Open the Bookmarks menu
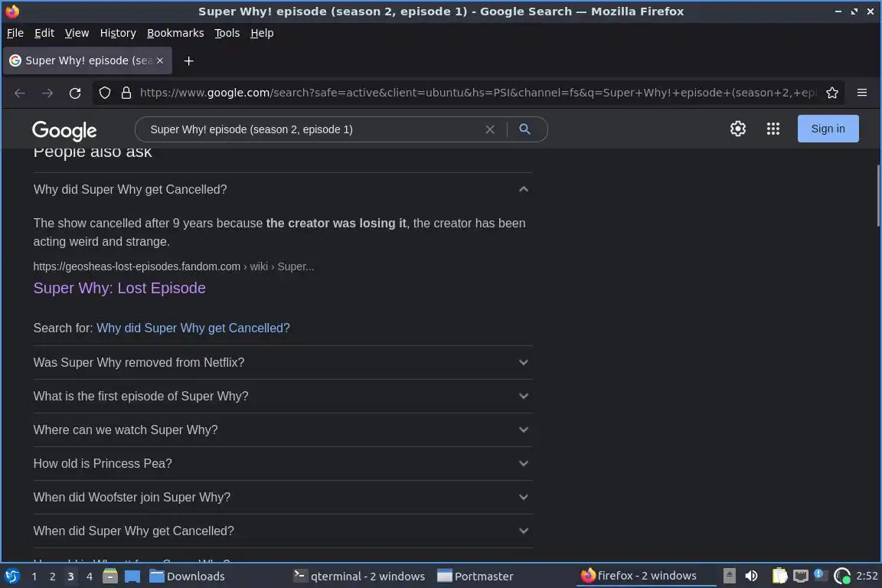 pyautogui.click(x=175, y=33)
